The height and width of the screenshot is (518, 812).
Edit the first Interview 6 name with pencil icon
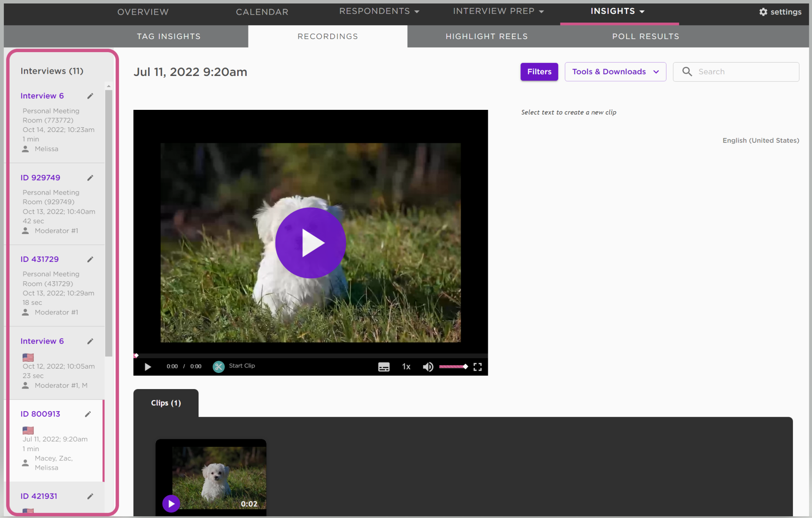pos(90,96)
